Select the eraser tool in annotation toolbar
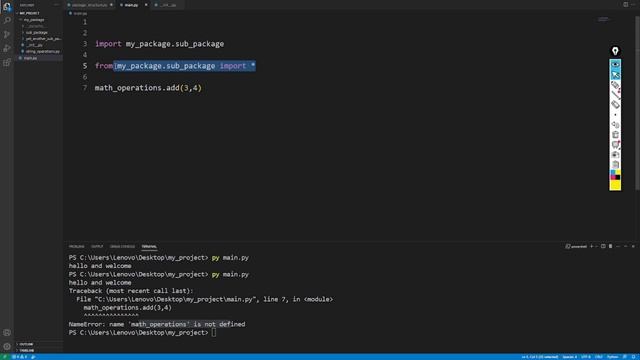Screen dimensions: 640x360 615,104
